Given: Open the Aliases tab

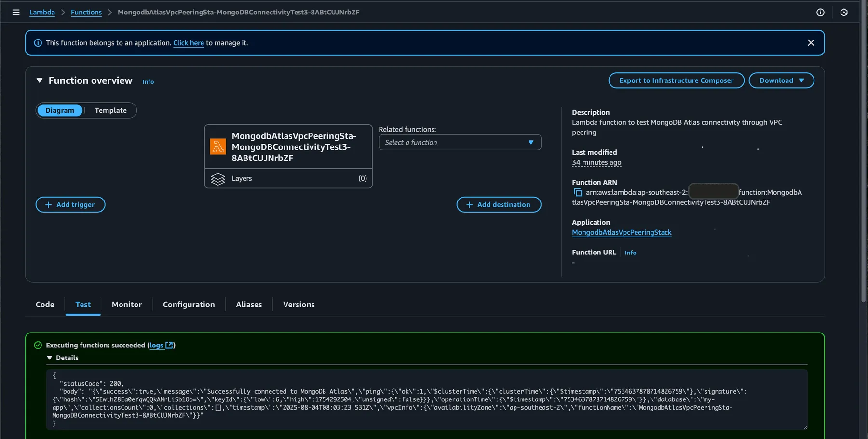Looking at the screenshot, I should pos(249,305).
